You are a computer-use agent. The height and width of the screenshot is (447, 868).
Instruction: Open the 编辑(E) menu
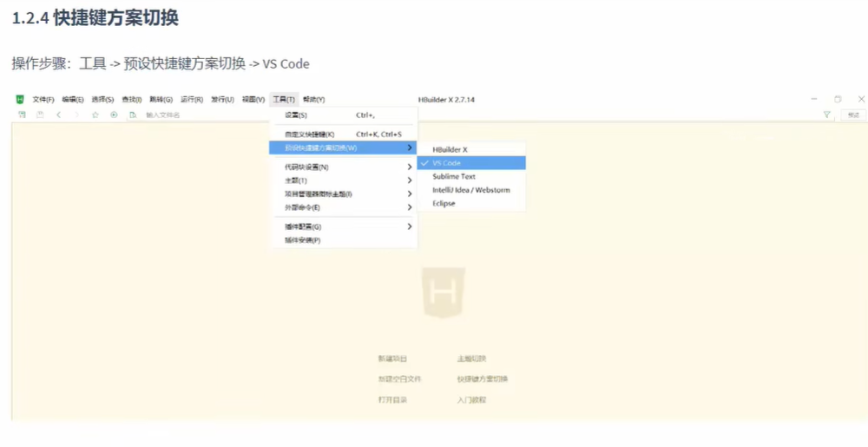(73, 100)
